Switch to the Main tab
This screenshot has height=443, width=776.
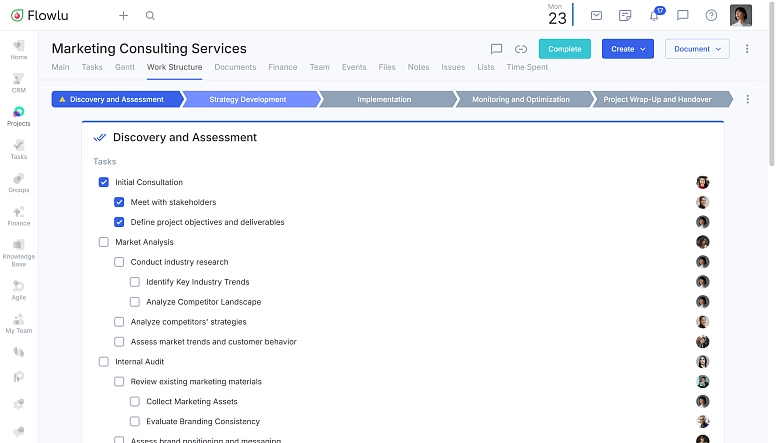click(60, 67)
